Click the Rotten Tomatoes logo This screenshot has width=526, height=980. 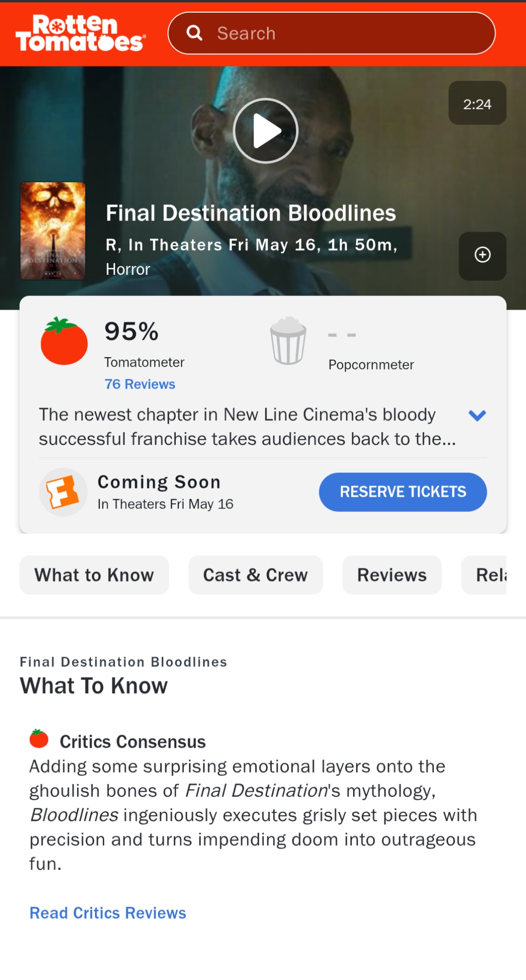point(81,33)
